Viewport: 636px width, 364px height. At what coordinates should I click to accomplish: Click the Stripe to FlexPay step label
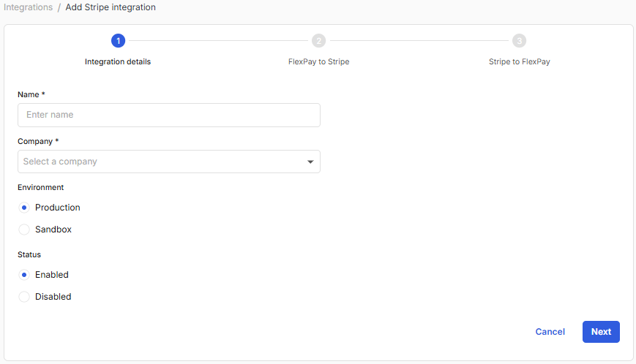click(519, 61)
